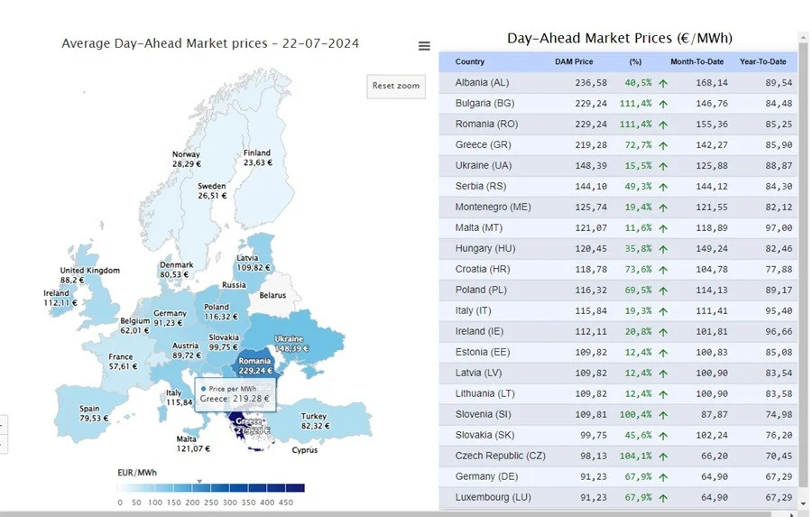Click the green arrow in Slovenia row
Viewport: 812px width, 517px height.
click(x=663, y=415)
